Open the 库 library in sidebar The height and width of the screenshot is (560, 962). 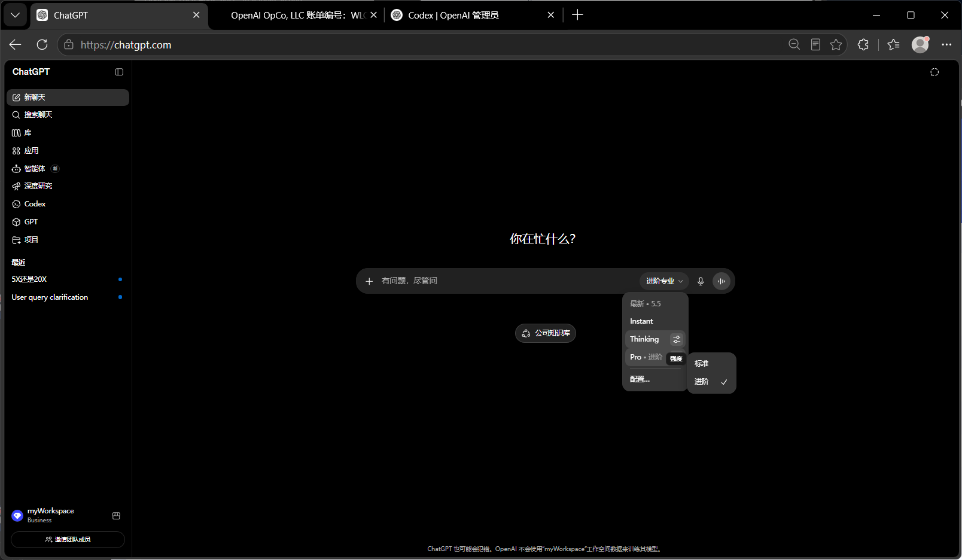68,133
